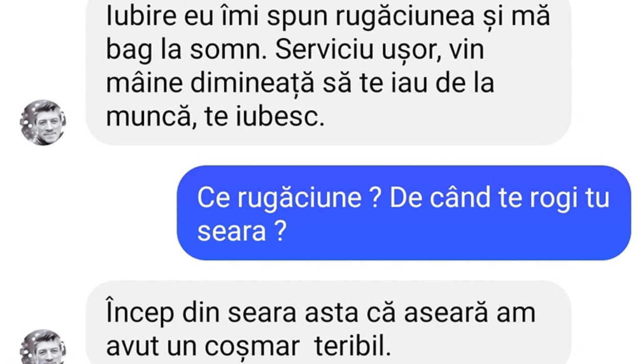Select the gray 'Iubire eu îmi spun' message bubble
The width and height of the screenshot is (644, 364).
coord(328,72)
